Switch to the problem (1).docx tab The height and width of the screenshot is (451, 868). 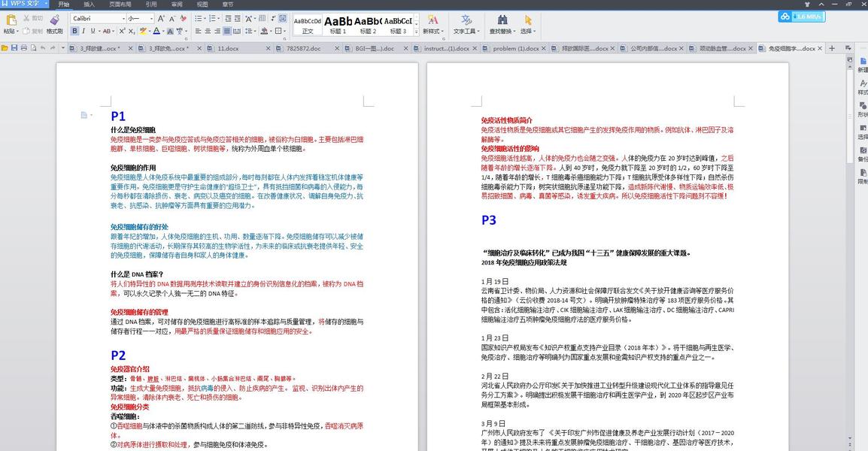click(x=516, y=48)
